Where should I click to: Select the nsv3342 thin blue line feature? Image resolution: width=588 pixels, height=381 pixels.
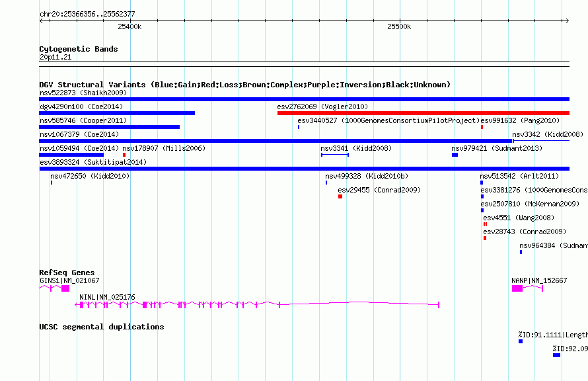point(540,141)
